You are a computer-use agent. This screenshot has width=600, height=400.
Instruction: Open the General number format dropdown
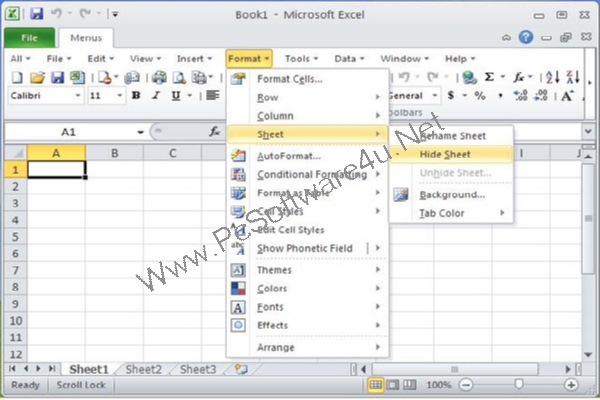(x=435, y=95)
